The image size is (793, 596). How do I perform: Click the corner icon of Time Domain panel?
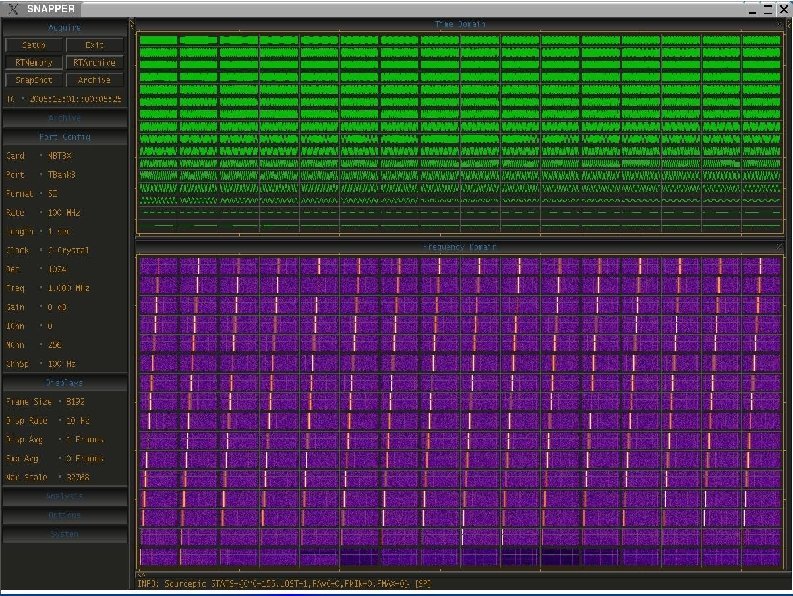pyautogui.click(x=779, y=24)
